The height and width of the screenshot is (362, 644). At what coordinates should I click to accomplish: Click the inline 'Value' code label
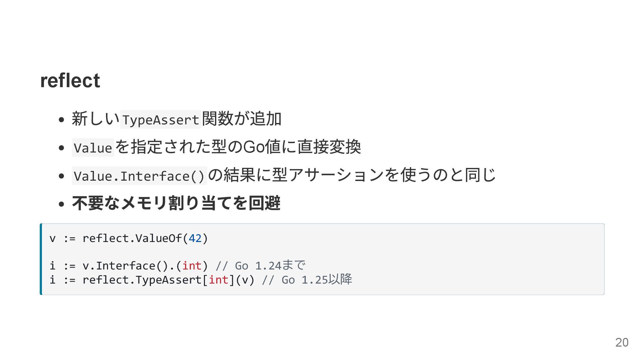click(x=93, y=148)
